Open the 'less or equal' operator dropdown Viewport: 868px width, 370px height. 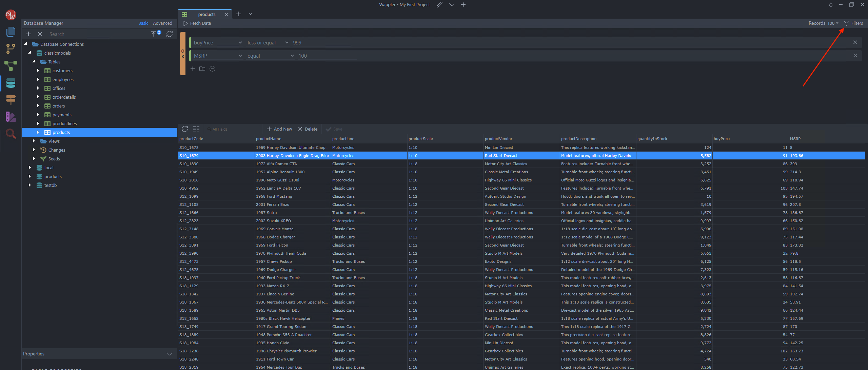[268, 43]
